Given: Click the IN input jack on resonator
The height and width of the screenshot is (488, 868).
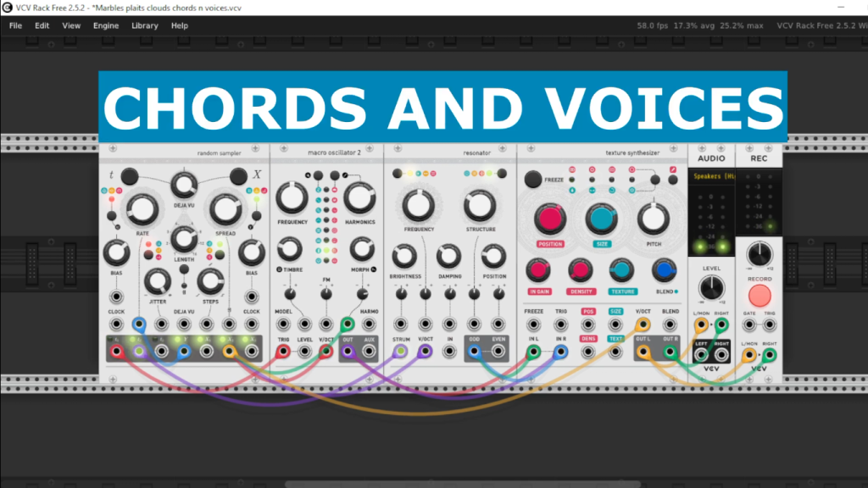Looking at the screenshot, I should coord(449,351).
